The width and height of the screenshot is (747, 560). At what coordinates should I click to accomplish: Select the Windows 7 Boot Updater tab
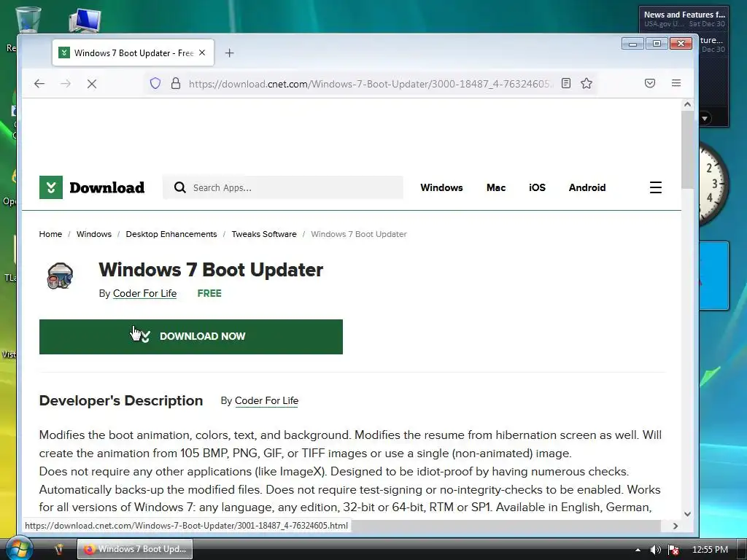[x=133, y=52]
